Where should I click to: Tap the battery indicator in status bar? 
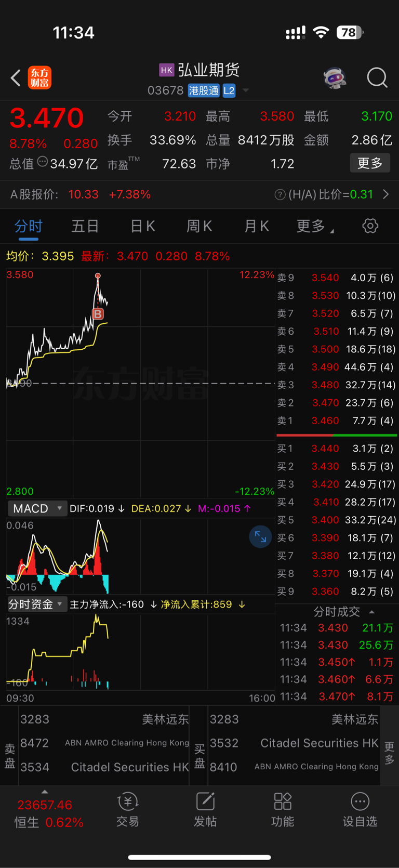coord(350,33)
